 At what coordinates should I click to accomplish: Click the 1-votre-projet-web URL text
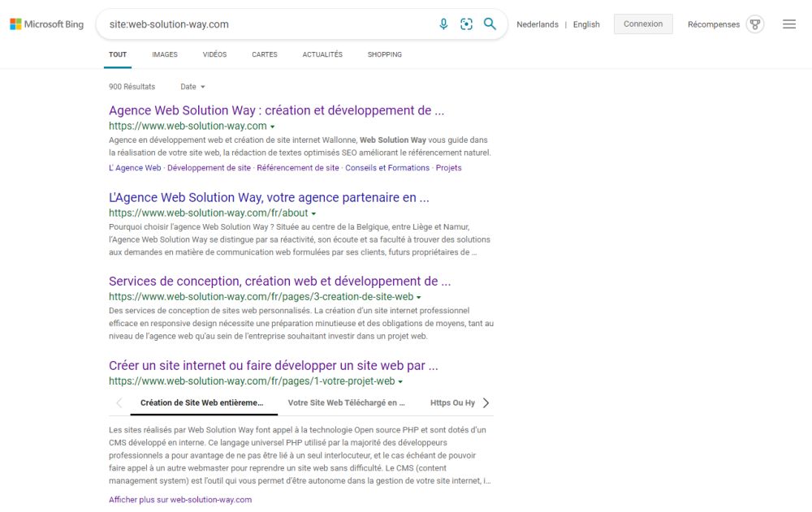[x=252, y=381]
